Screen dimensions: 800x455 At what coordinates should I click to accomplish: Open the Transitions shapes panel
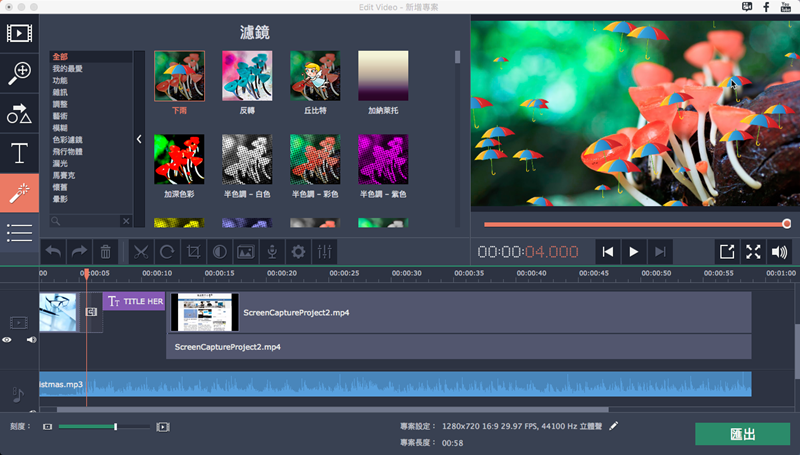coord(19,113)
